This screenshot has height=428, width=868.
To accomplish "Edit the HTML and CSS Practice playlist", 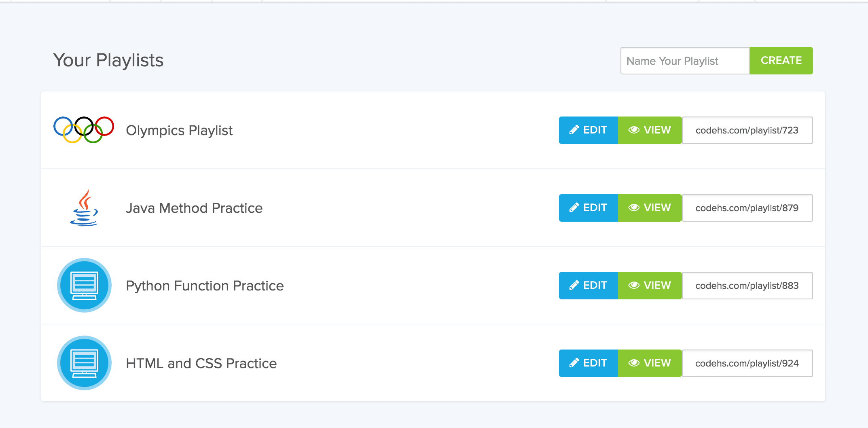I will (589, 363).
